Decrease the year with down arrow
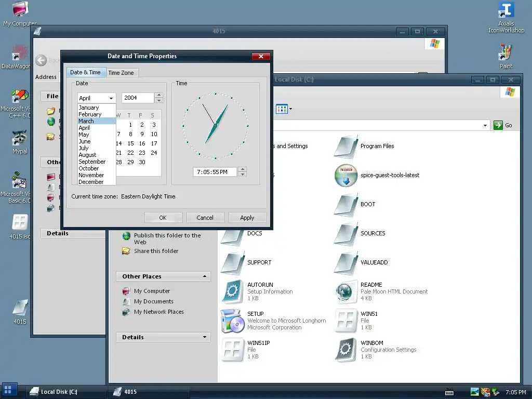The image size is (532, 399). tap(159, 100)
